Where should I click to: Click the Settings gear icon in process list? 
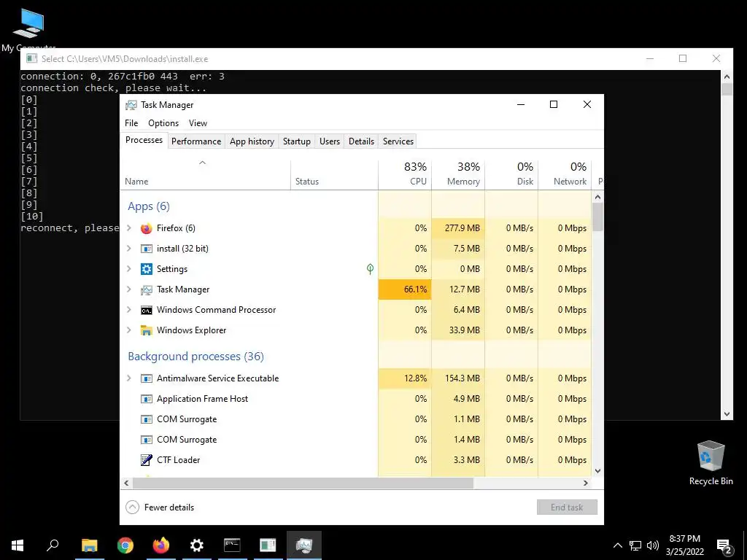(146, 269)
